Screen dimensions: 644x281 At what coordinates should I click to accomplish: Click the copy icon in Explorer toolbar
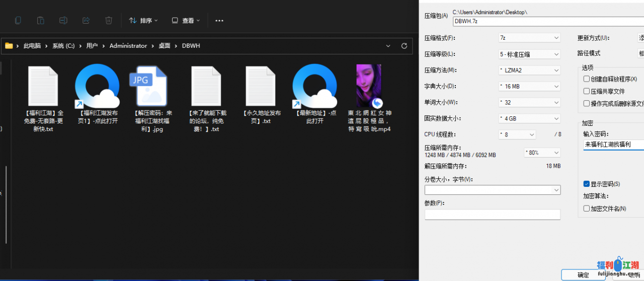(18, 21)
